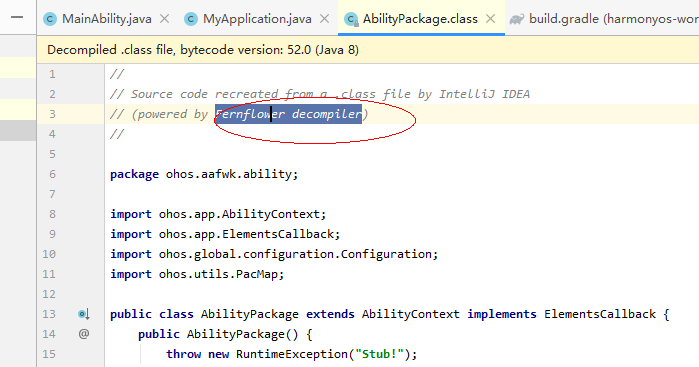Click the MainAbility.java class file icon
Viewport: 699px width, 367px height.
coord(50,19)
